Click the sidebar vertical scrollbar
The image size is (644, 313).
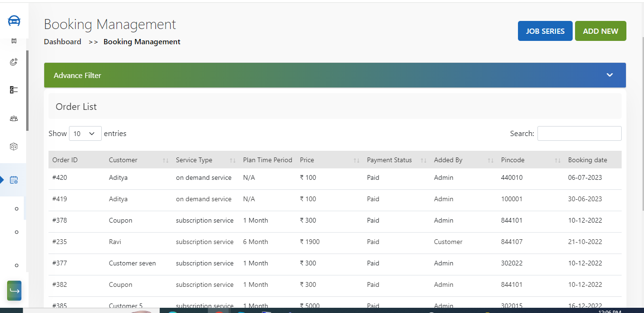pyautogui.click(x=27, y=90)
